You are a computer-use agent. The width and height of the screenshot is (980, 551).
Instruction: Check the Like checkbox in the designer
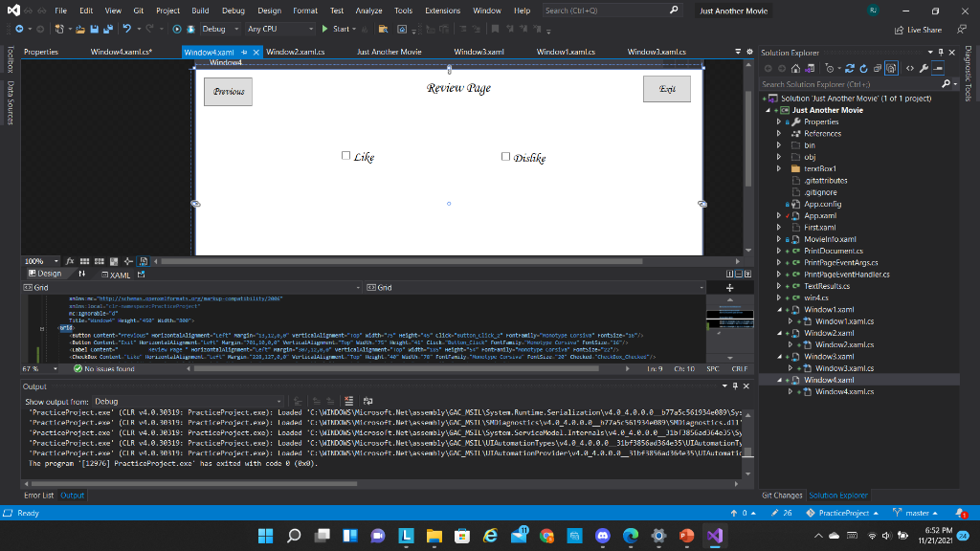click(346, 154)
